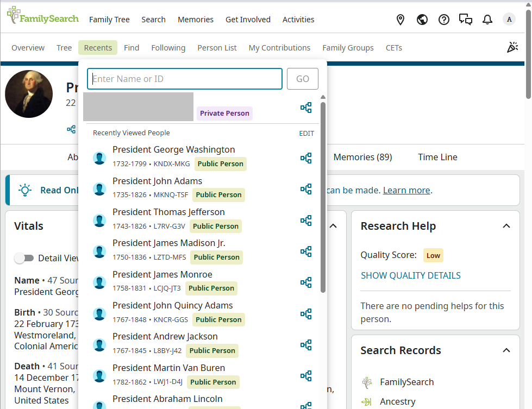Open the help question mark icon
The width and height of the screenshot is (532, 409).
click(444, 20)
